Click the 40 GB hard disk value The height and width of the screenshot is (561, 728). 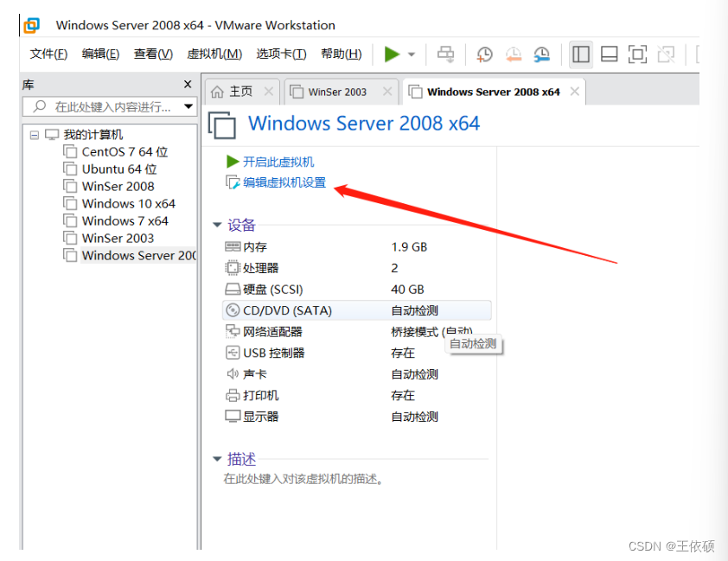point(407,290)
